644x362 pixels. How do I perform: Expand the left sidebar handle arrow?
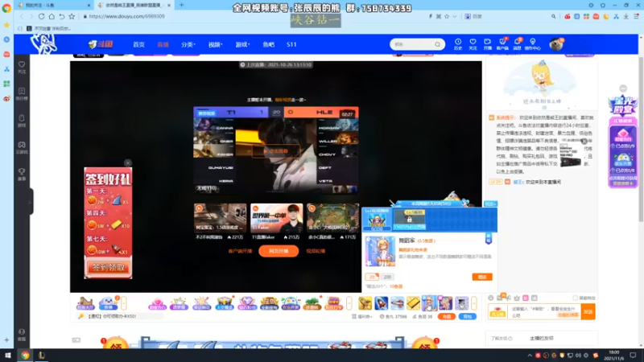30,202
